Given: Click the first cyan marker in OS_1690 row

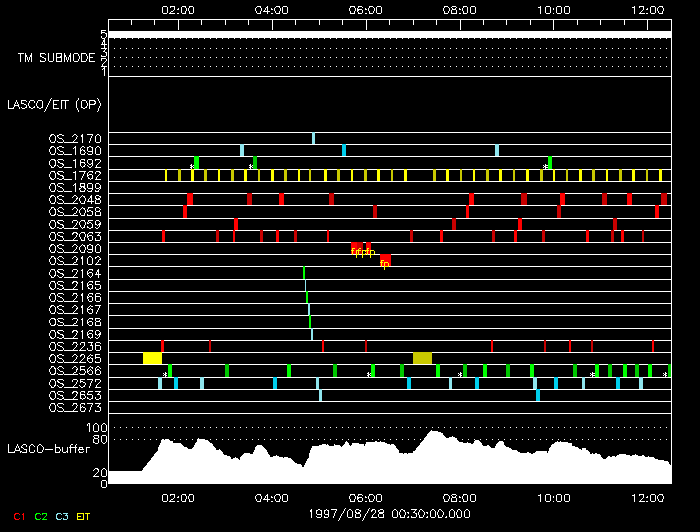Looking at the screenshot, I should [242, 150].
